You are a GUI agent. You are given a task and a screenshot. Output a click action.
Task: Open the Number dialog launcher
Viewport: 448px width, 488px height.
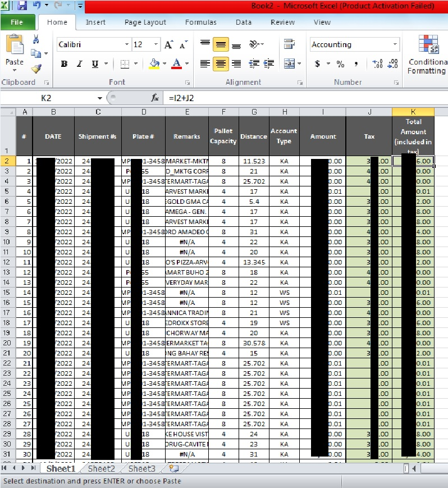pyautogui.click(x=396, y=83)
